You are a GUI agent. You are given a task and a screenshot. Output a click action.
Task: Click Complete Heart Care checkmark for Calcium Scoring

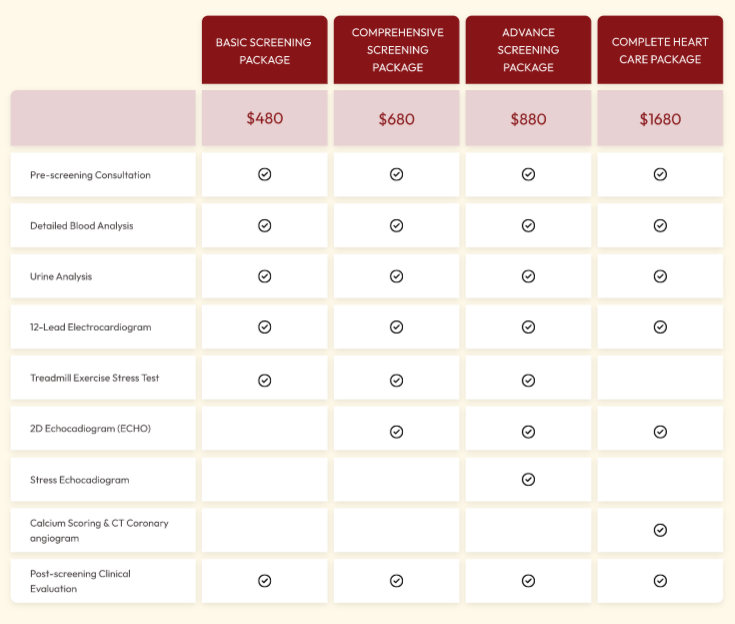[660, 530]
